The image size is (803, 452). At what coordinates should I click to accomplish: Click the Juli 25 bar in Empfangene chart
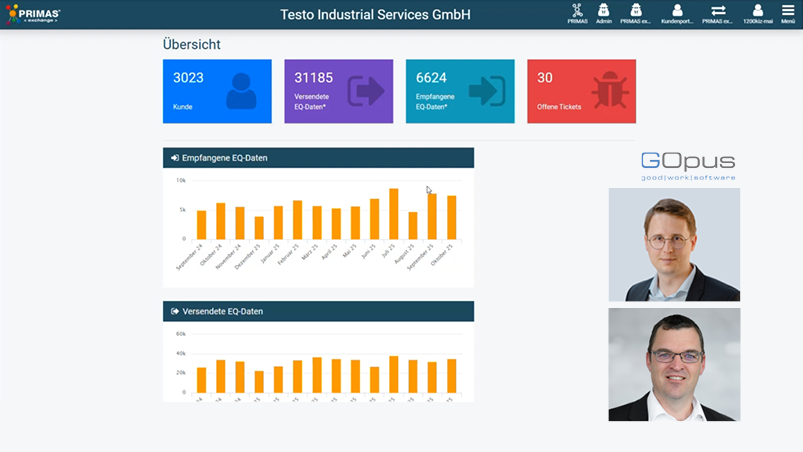[394, 214]
